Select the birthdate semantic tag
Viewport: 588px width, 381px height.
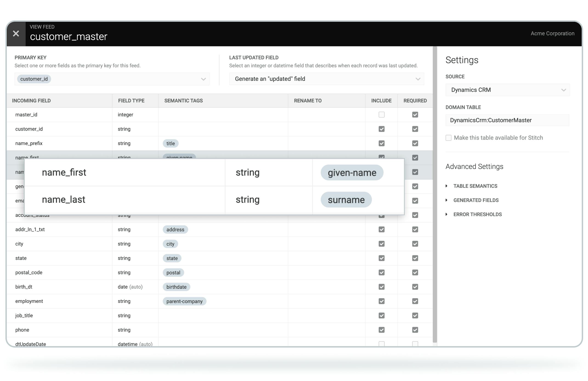(176, 287)
